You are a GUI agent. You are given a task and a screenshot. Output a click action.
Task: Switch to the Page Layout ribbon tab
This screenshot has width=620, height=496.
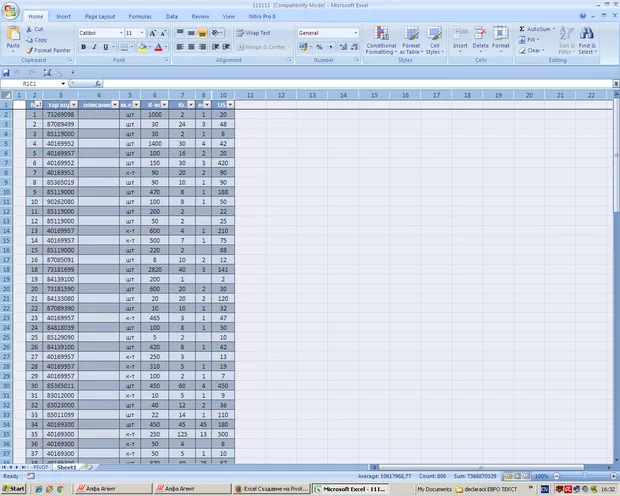[x=100, y=17]
